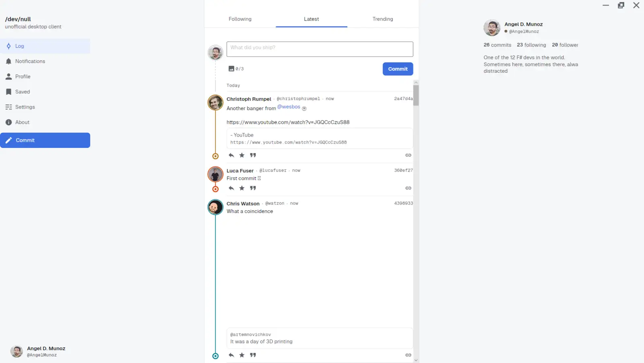The width and height of the screenshot is (644, 363).
Task: Open the About page in sidebar
Action: pyautogui.click(x=45, y=123)
